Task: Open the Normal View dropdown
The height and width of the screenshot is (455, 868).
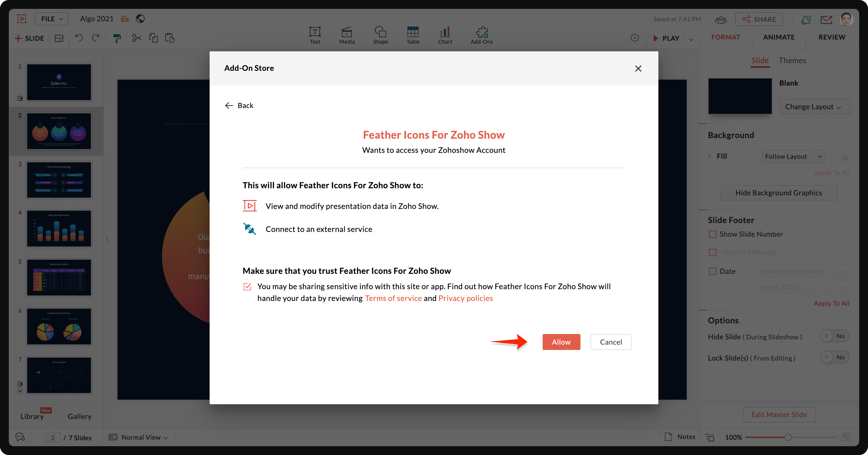Action: (141, 437)
